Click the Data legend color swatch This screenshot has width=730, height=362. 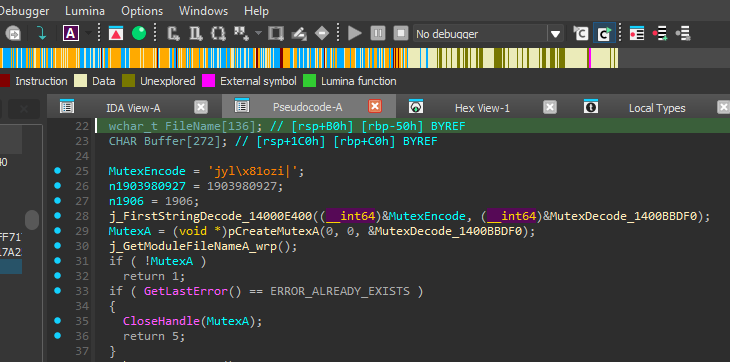coord(81,81)
